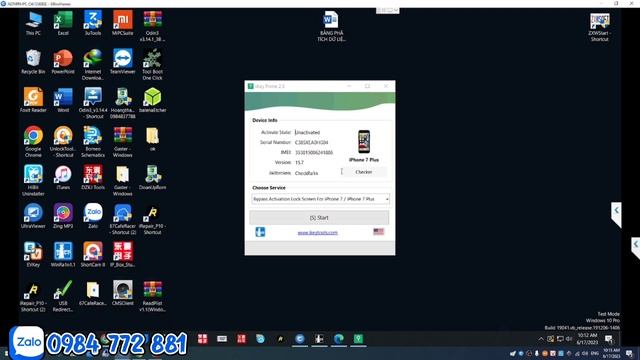Open the Recycle Bin
The image size is (640, 360).
[33, 62]
